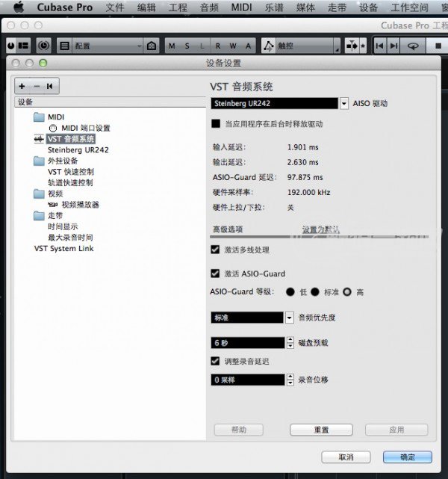Toggle the cycle loop transport button

(413, 46)
